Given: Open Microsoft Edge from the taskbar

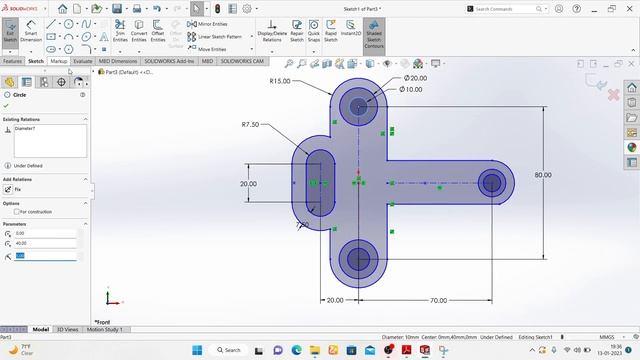Looking at the screenshot, I should coord(297,350).
